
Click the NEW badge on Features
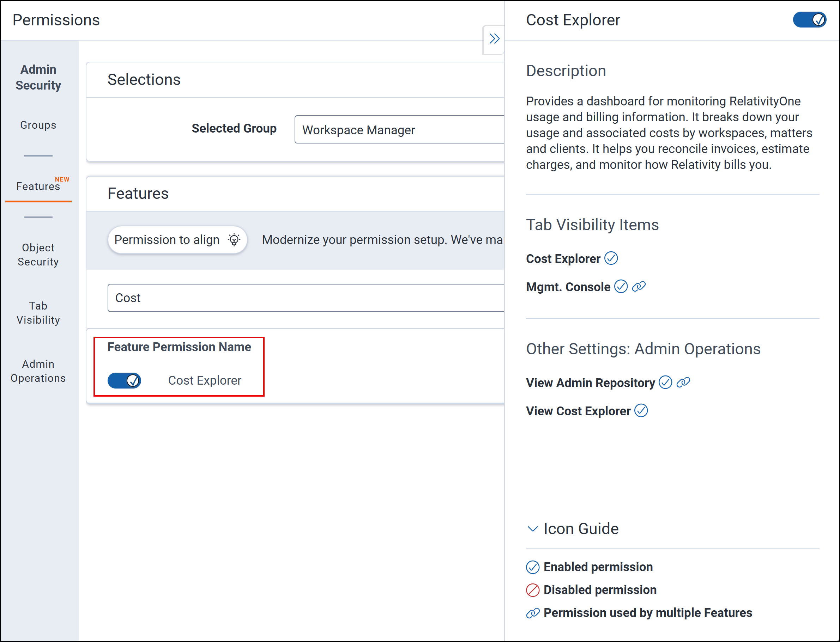point(62,179)
